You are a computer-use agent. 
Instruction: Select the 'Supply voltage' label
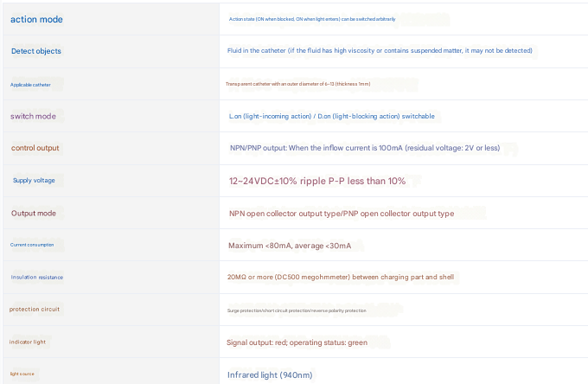click(34, 181)
